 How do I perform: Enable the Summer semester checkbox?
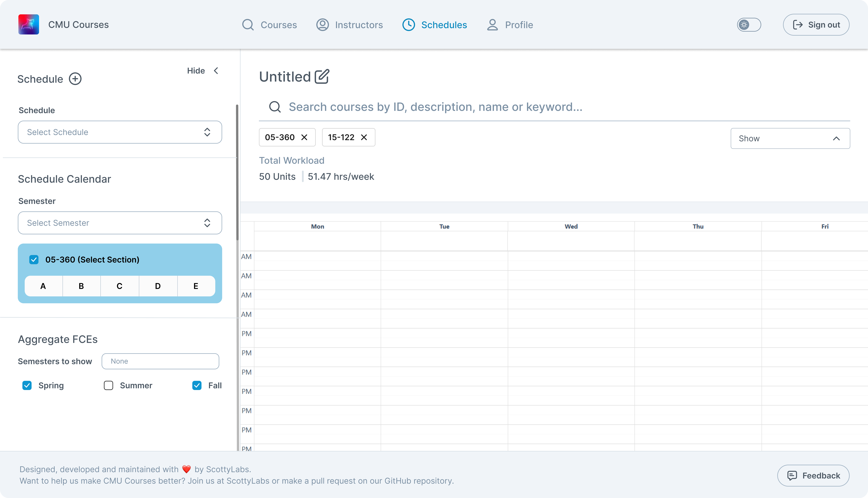[x=108, y=385]
